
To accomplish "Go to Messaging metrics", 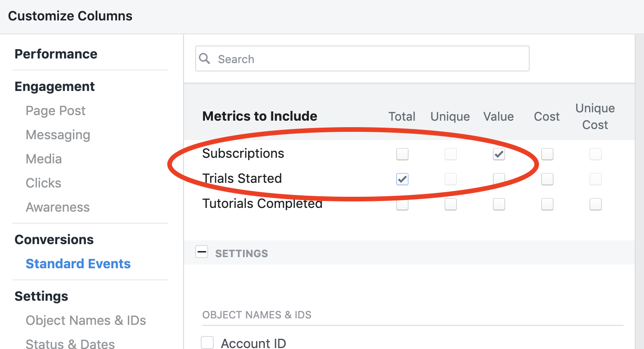I will coord(58,135).
